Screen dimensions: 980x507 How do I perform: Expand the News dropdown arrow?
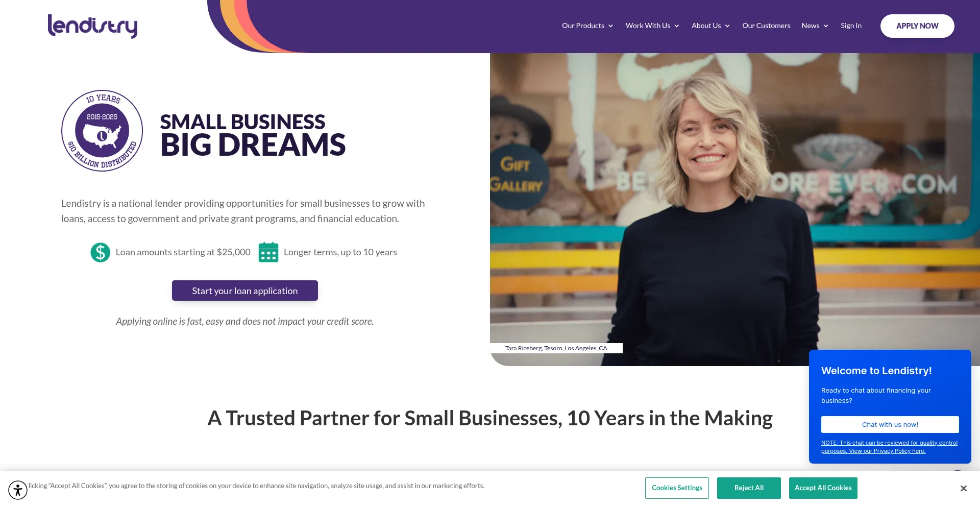pos(826,26)
